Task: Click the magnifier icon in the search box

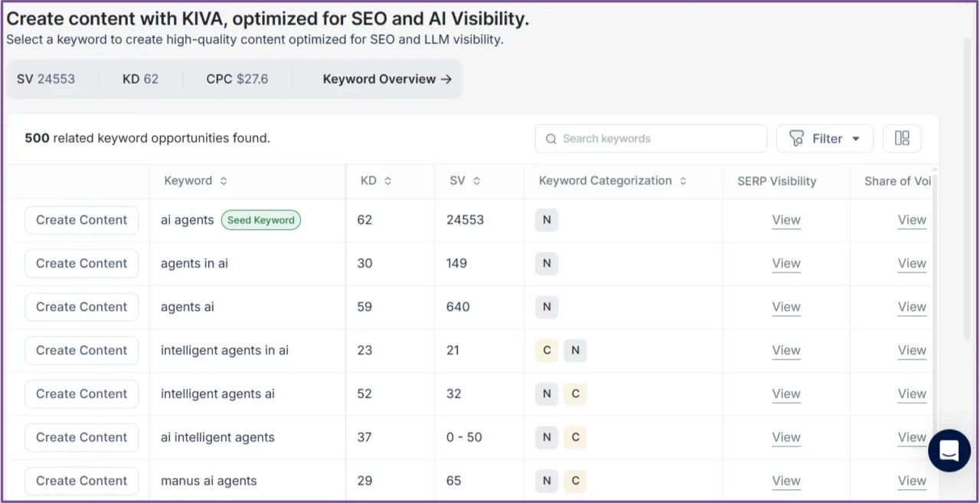Action: pyautogui.click(x=551, y=139)
